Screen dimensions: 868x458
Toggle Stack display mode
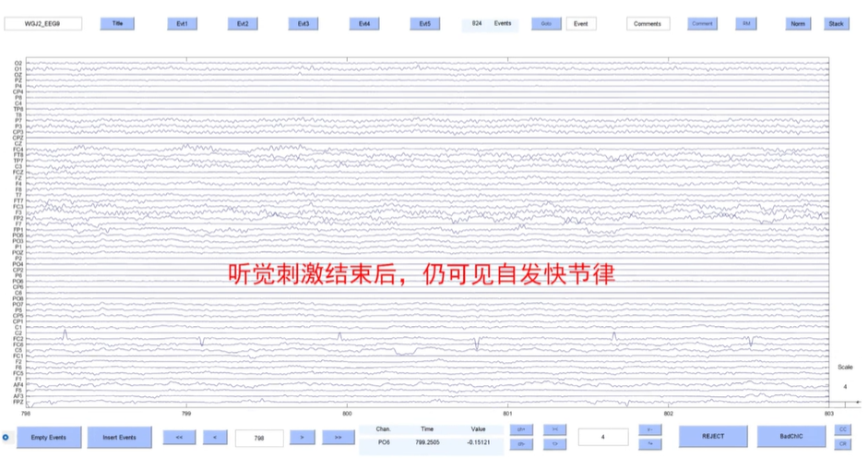coord(836,24)
